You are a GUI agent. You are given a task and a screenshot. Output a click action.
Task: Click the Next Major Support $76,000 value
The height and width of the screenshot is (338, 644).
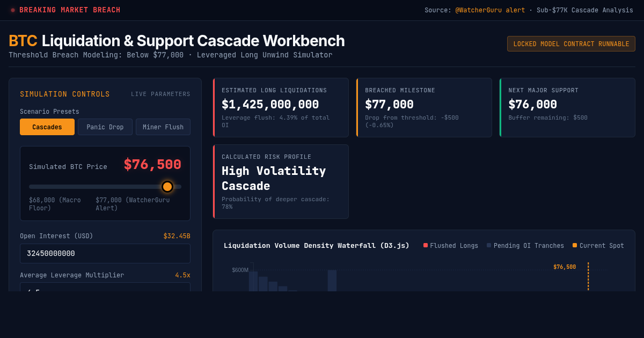(533, 105)
